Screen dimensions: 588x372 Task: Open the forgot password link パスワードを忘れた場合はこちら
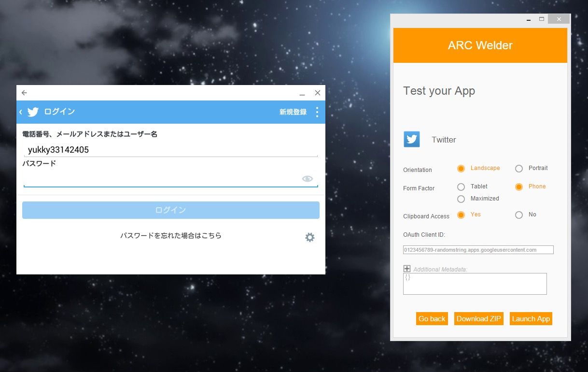click(171, 236)
